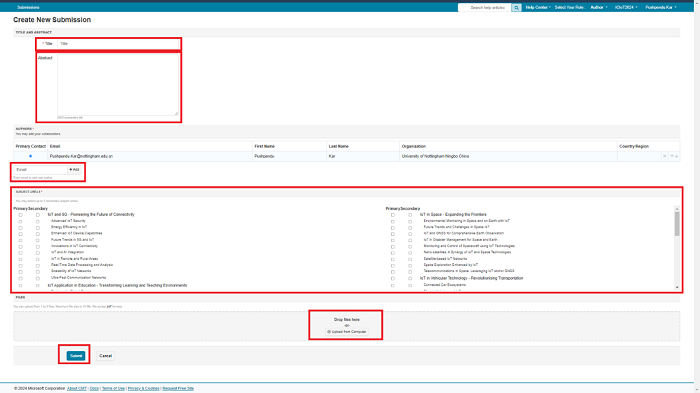Check Primary box for Future Trends in 5G and IoT
Viewport: 700px width, 393px height.
point(20,240)
